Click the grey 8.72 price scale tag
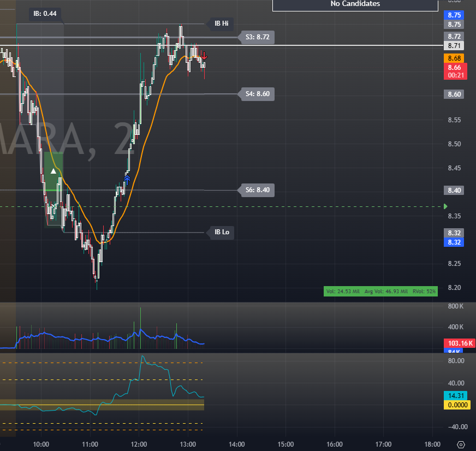 point(454,37)
